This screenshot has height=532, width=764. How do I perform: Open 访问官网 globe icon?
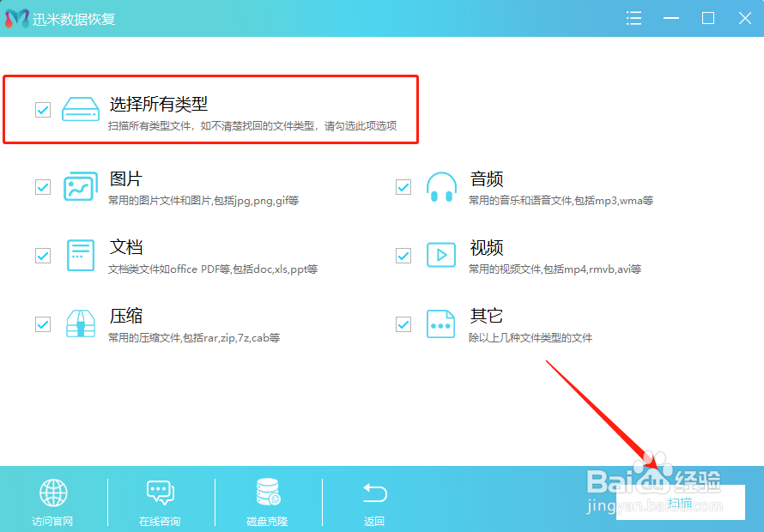tap(53, 493)
